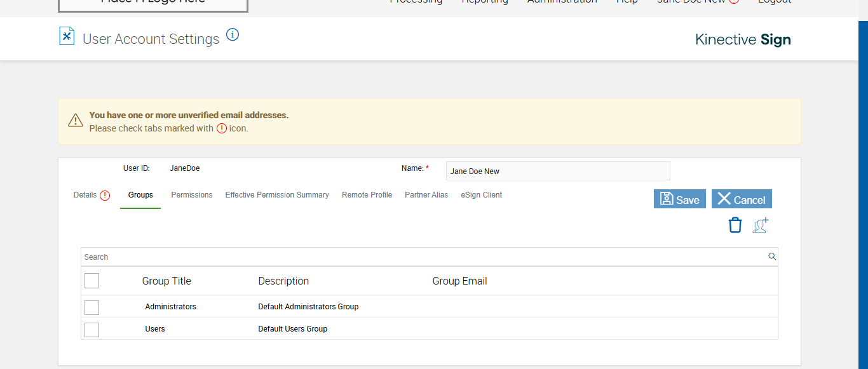
Task: Click the Name text field
Action: (557, 171)
